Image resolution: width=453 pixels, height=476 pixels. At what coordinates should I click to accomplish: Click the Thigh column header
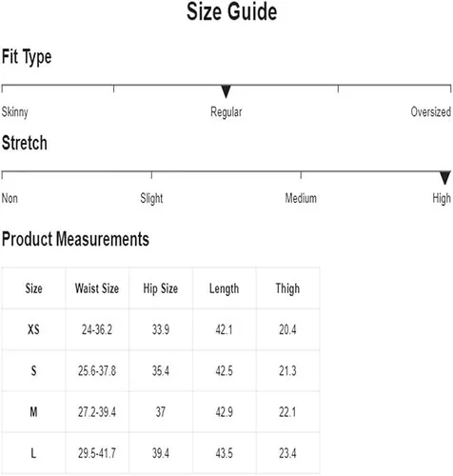point(287,289)
